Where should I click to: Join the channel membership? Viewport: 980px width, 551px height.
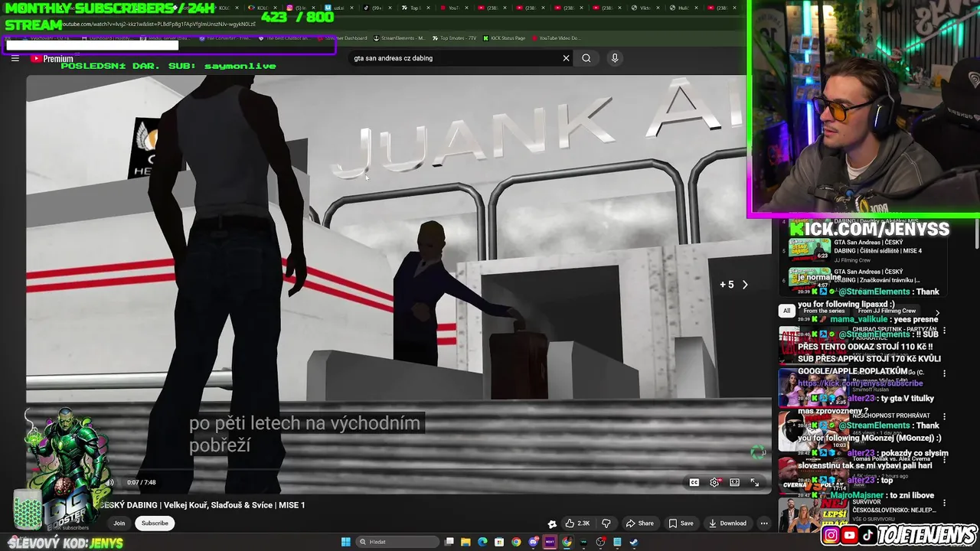point(119,523)
